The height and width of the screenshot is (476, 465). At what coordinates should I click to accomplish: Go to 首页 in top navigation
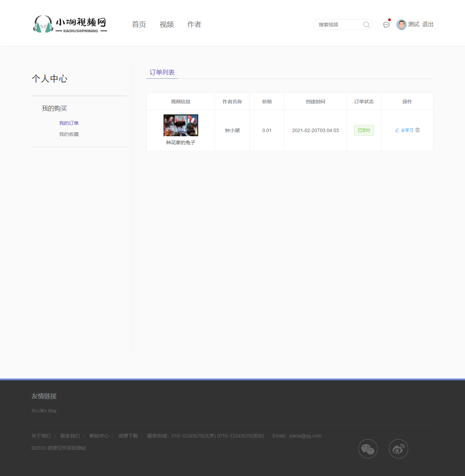coord(139,24)
